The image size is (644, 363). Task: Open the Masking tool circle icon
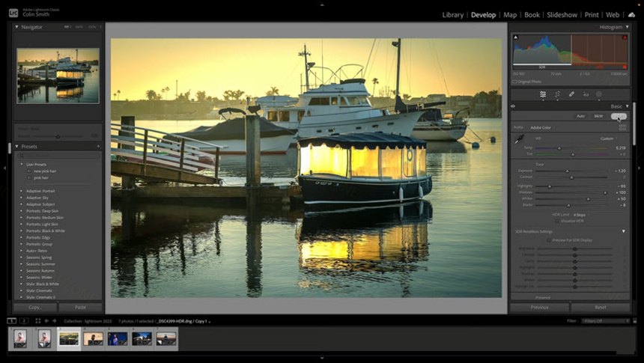point(599,94)
